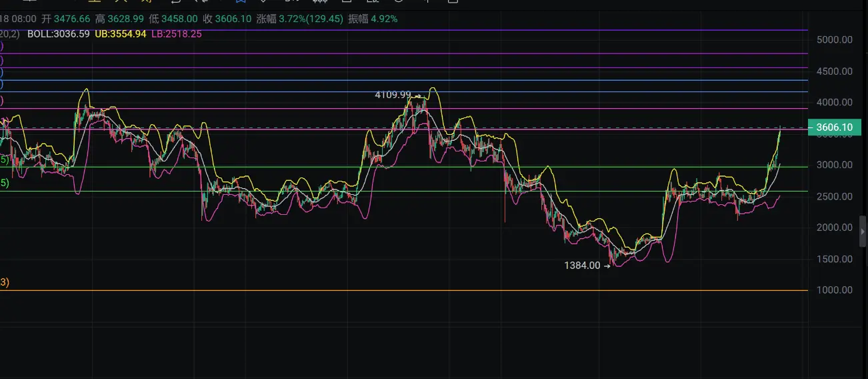The image size is (868, 379).
Task: Expand the collapsed right side panel handle
Action: [863, 232]
